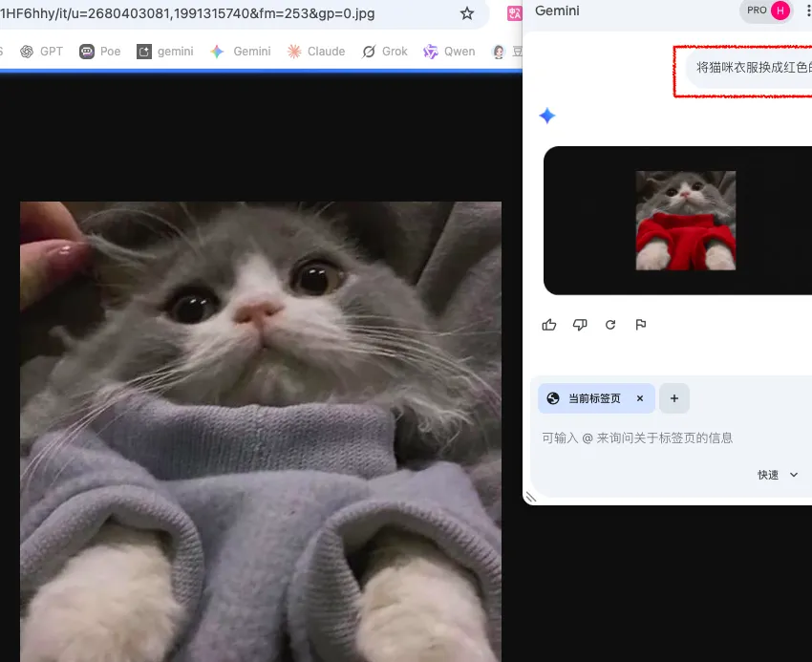
Task: Bookmark this page with the star icon
Action: click(466, 13)
